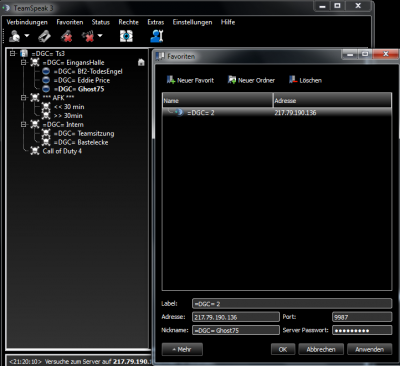Select user =DGC= Ghost75 in the tree

[x=79, y=89]
